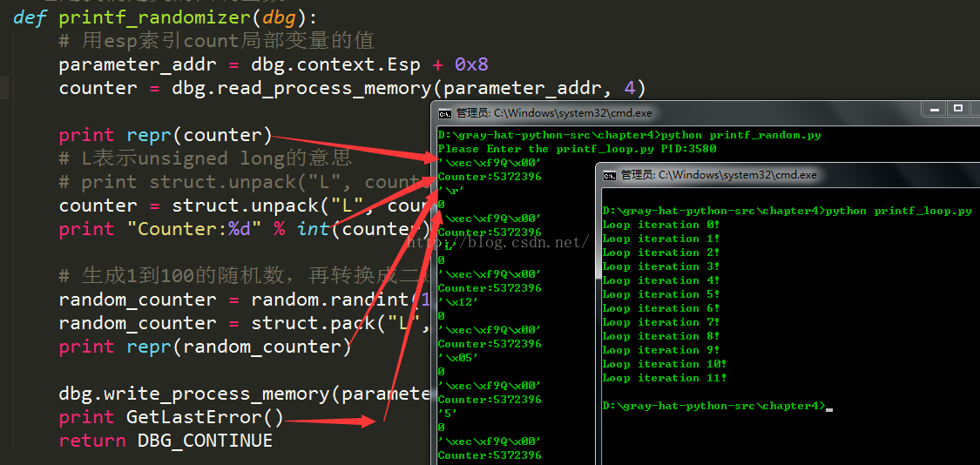980x465 pixels.
Task: Click the front cmd window title text
Action: coord(719,175)
